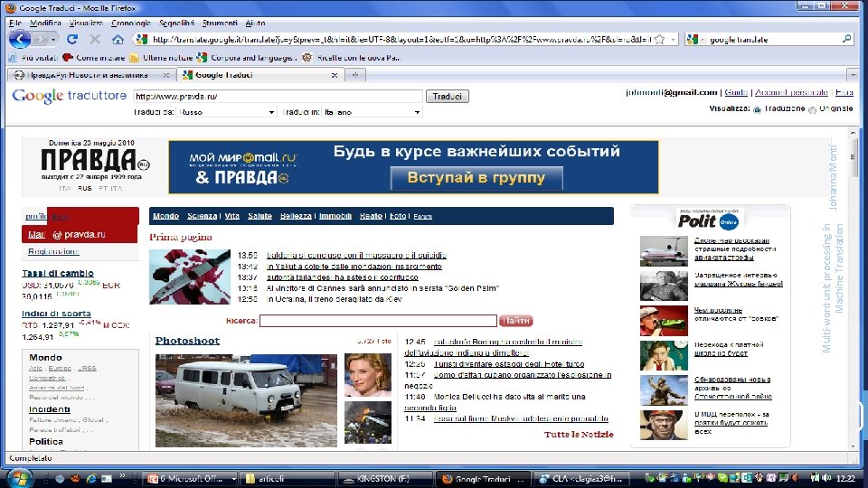Open the Photoshoot heading link
The height and width of the screenshot is (488, 868).
coord(187,341)
